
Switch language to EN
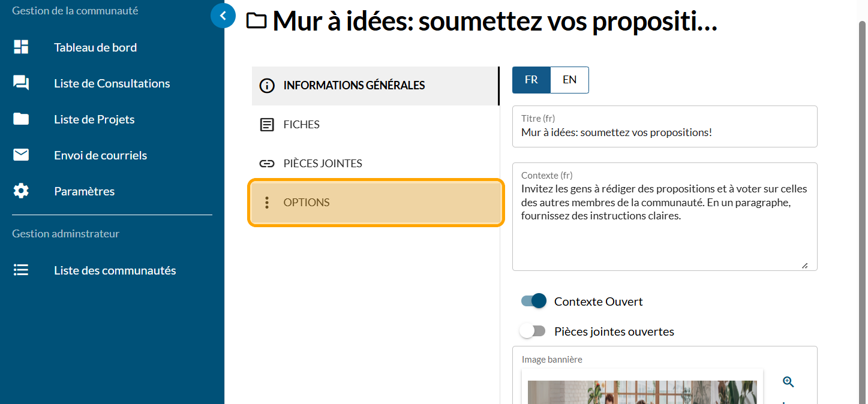coord(569,80)
